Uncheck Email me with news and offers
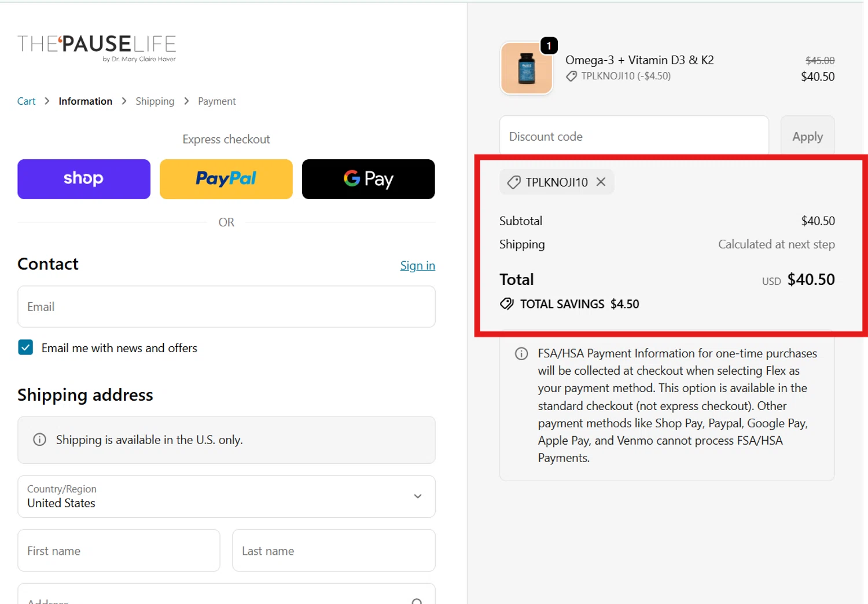868x604 pixels. [25, 347]
